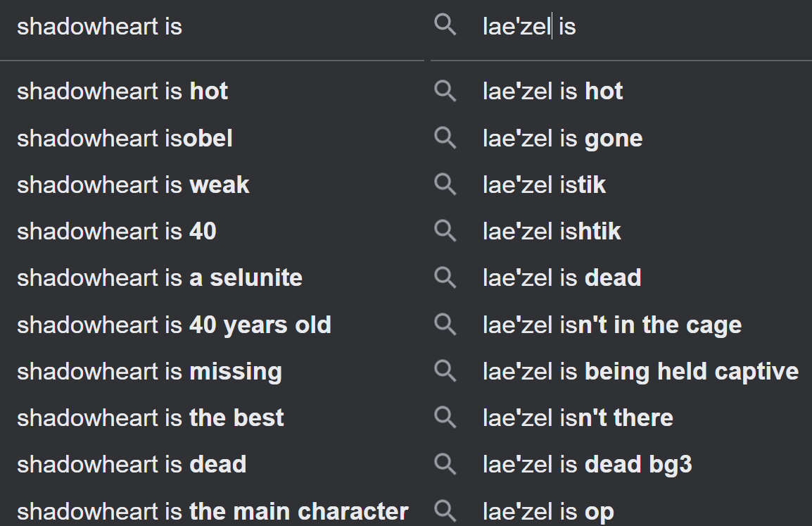Screen dimensions: 812x526
Task: Click magnifier icon beside "lae'zel isn't there"
Action: tap(445, 418)
